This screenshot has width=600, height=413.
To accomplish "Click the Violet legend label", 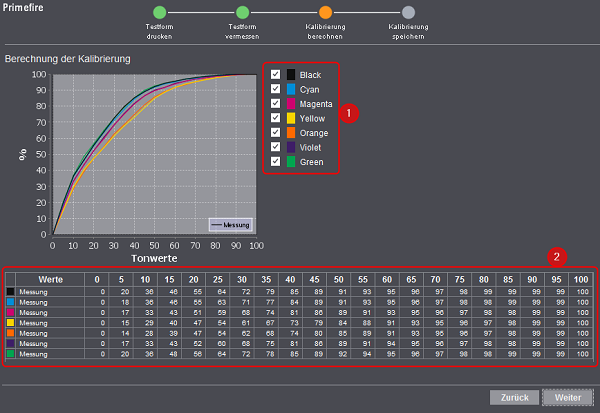I will click(x=310, y=147).
